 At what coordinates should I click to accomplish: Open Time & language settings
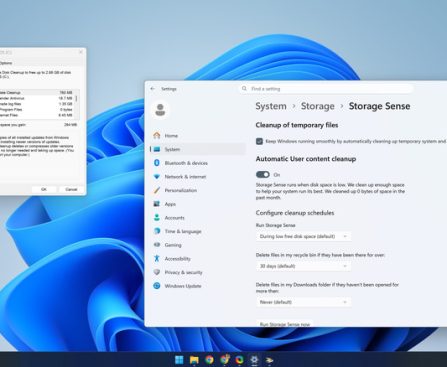(x=198, y=231)
